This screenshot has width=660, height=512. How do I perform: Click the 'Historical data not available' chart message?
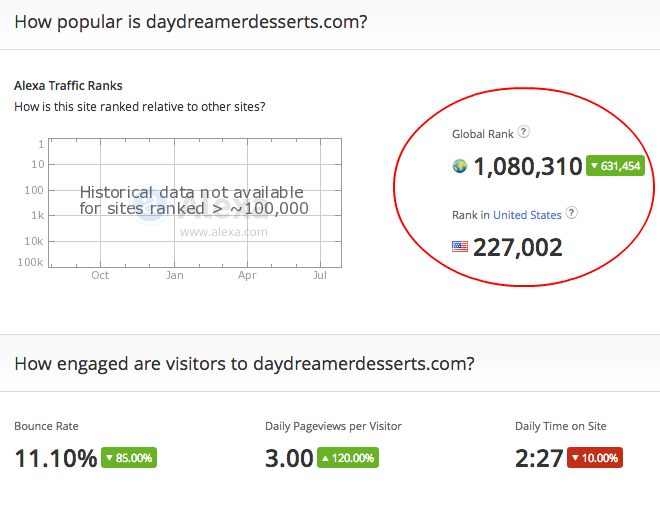194,200
